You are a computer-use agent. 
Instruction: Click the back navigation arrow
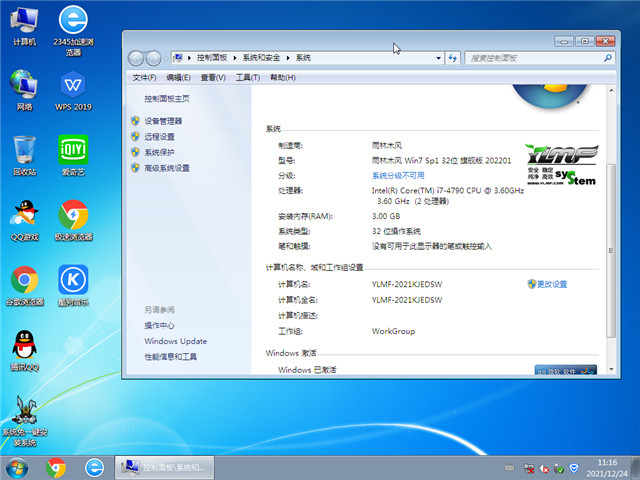pos(136,58)
